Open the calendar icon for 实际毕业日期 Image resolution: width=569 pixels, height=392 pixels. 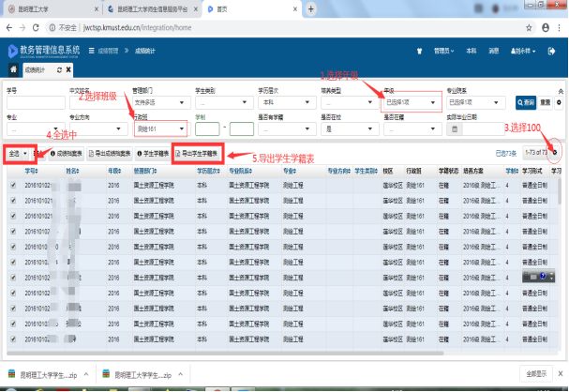[x=455, y=129]
